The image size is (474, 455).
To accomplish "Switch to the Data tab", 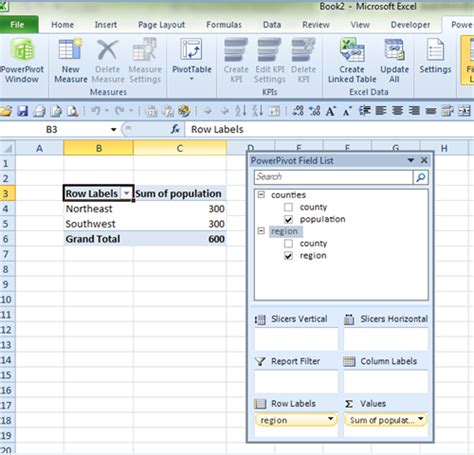I will (272, 25).
